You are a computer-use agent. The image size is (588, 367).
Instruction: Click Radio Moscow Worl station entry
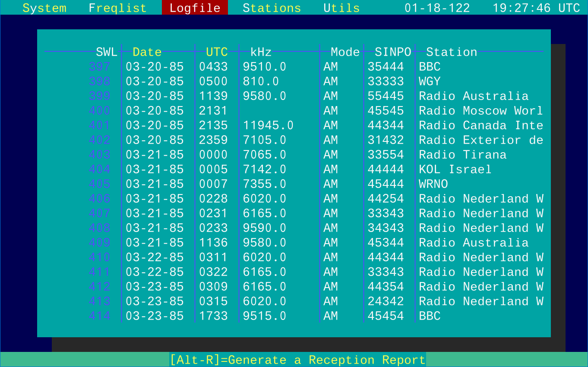[x=481, y=111]
